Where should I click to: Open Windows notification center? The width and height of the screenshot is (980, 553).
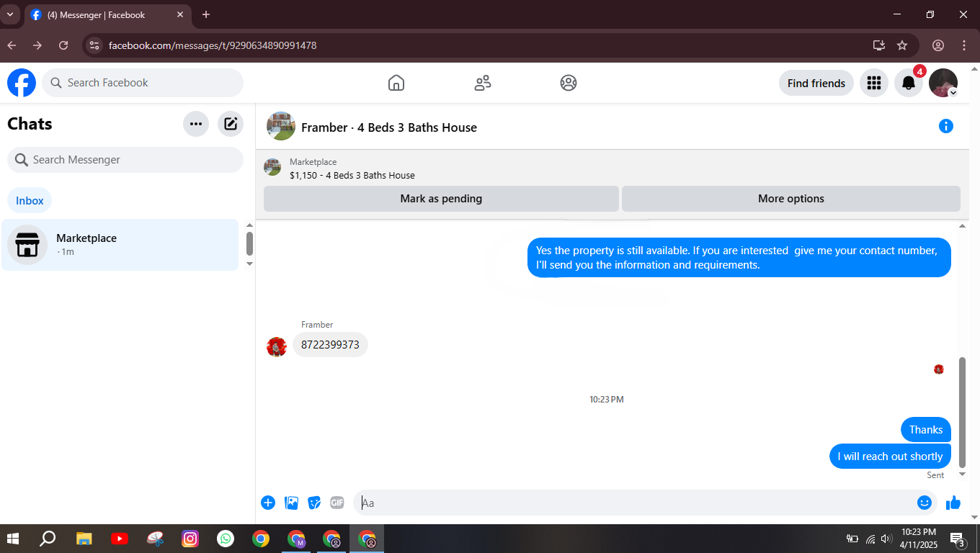tap(958, 539)
